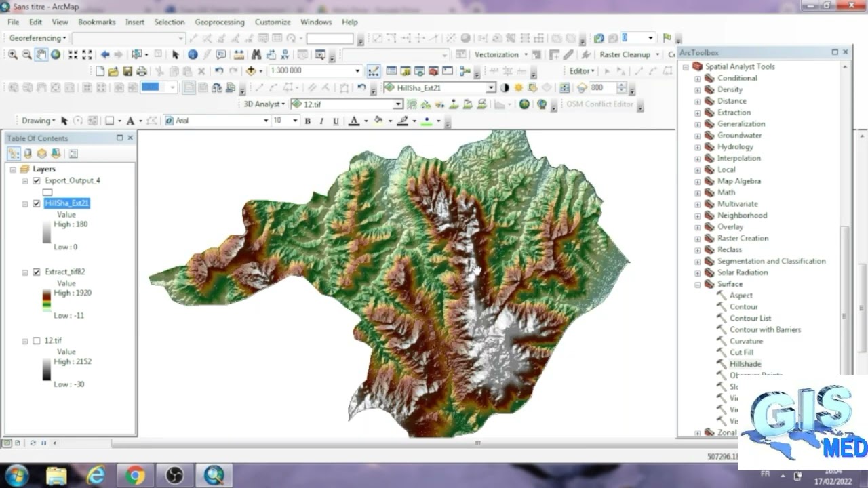
Task: Open the Table Of Contents window icon
Action: pos(391,71)
